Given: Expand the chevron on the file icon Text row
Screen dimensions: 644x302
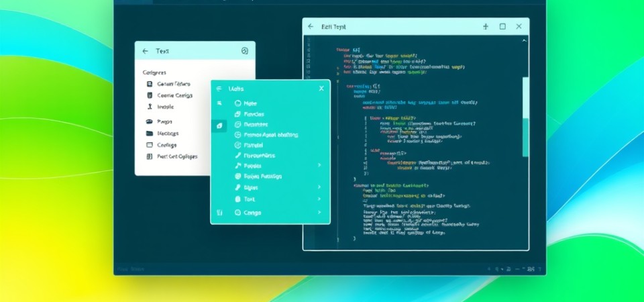Looking at the screenshot, I should 319,199.
